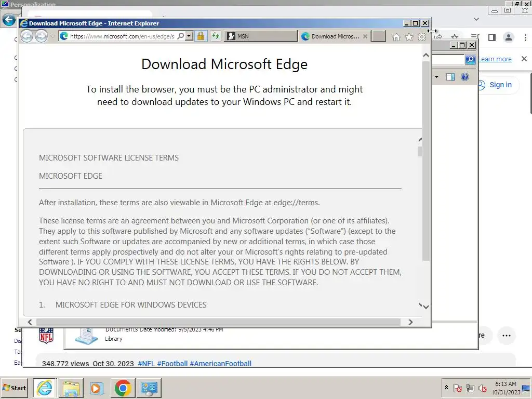Image resolution: width=532 pixels, height=399 pixels.
Task: Select Documents library icon in Explorer
Action: click(x=86, y=336)
